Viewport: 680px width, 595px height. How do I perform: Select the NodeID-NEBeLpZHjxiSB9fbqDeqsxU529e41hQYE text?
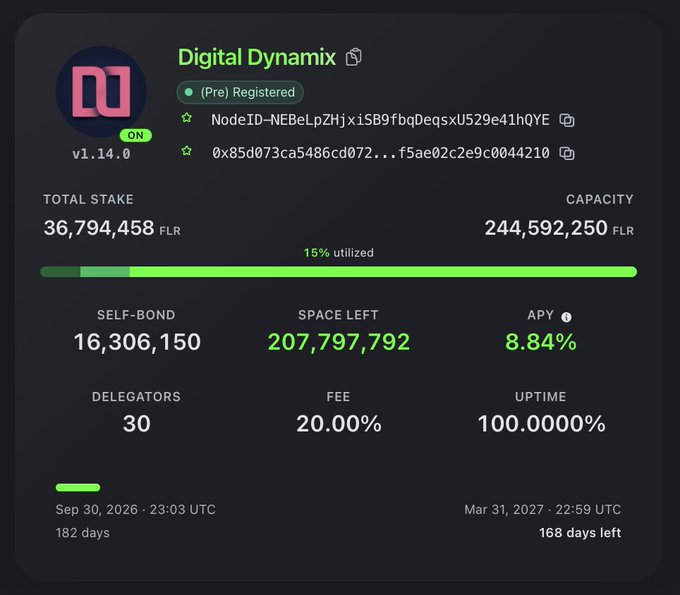(380, 120)
